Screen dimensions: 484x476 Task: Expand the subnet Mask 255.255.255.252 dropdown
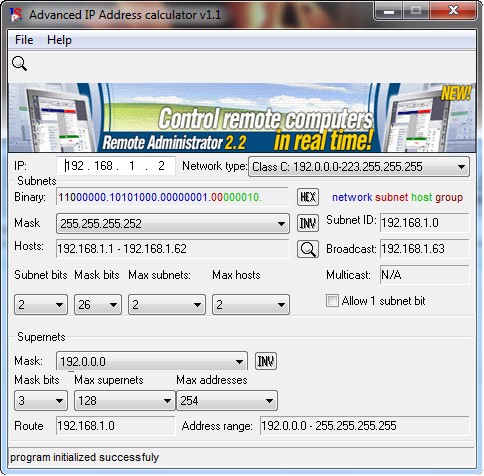[x=173, y=223]
